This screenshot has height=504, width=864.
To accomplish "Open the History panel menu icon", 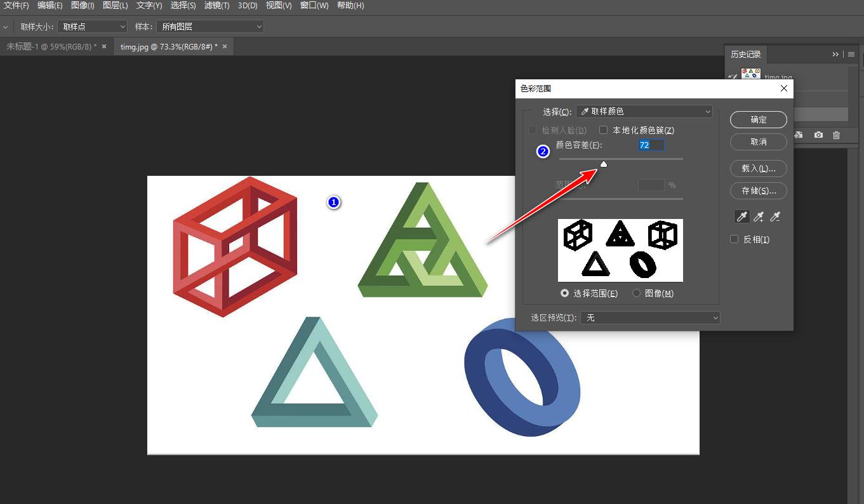I will [851, 55].
